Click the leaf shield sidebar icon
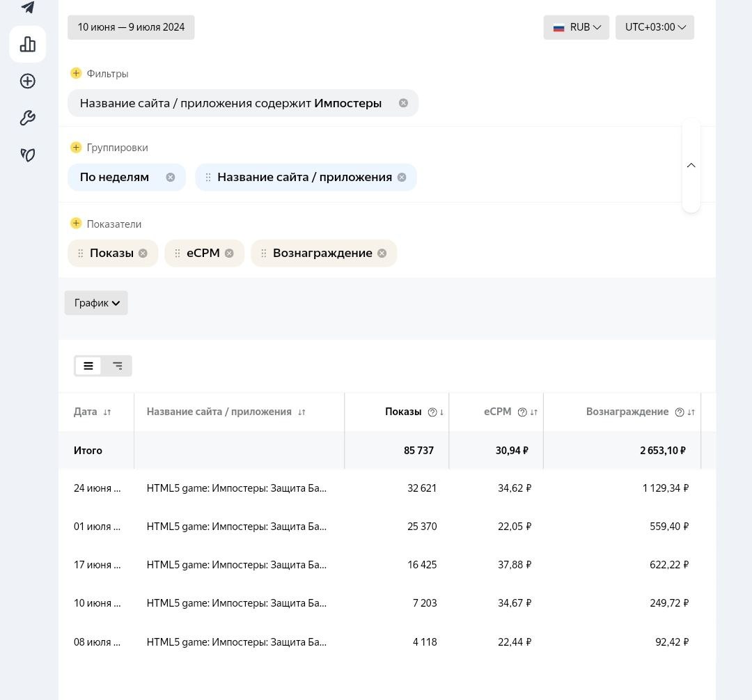Screen dimensions: 752x700 (x=28, y=155)
